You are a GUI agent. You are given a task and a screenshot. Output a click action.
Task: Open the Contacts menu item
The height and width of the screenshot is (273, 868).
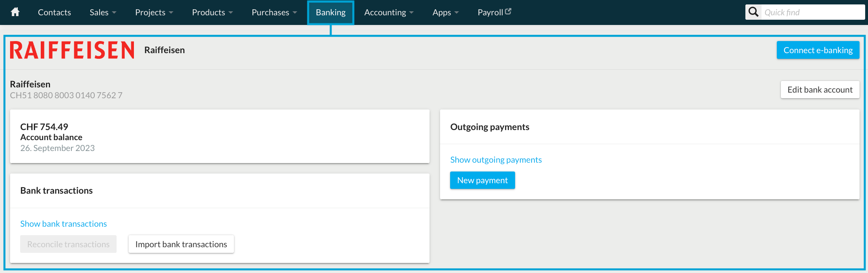(54, 12)
